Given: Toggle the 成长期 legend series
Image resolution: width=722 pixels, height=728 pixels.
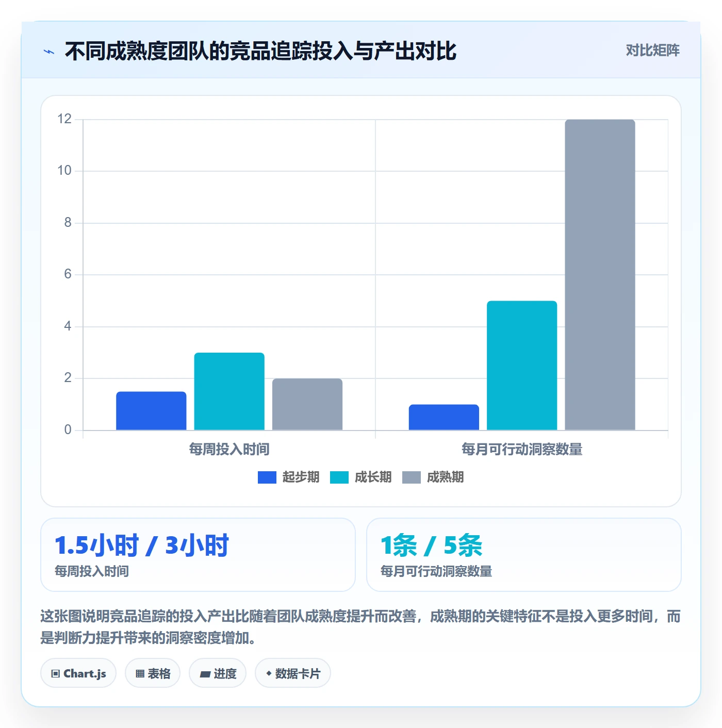Looking at the screenshot, I should click(360, 477).
